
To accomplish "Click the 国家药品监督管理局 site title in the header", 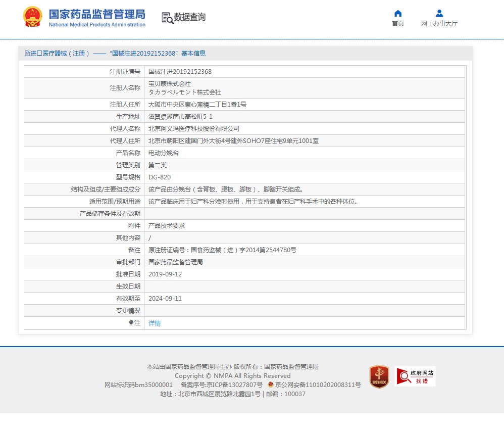I will (x=96, y=14).
